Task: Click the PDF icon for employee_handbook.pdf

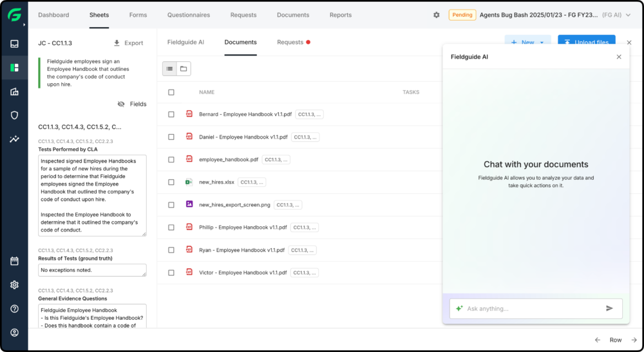Action: (x=189, y=159)
